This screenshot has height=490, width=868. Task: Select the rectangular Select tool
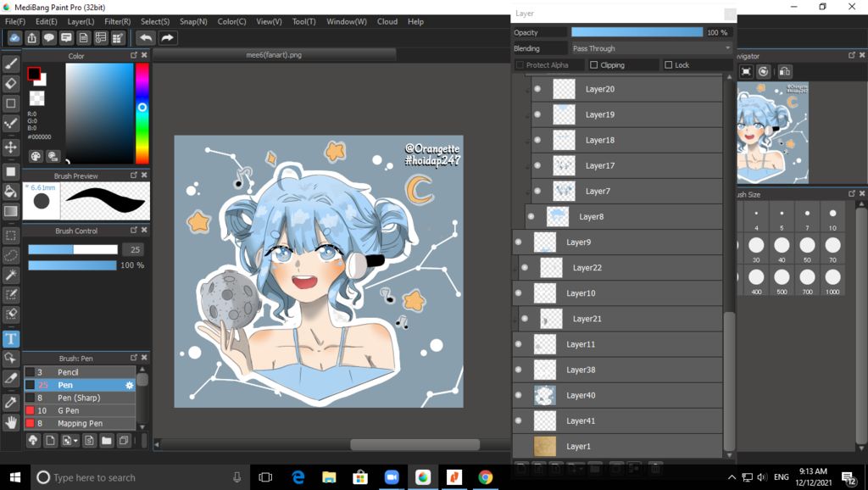[x=10, y=236]
